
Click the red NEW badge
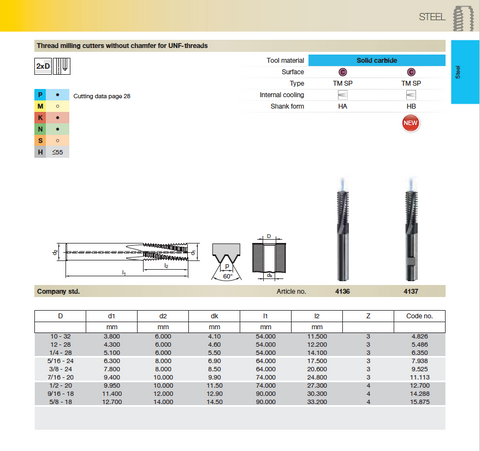[410, 123]
